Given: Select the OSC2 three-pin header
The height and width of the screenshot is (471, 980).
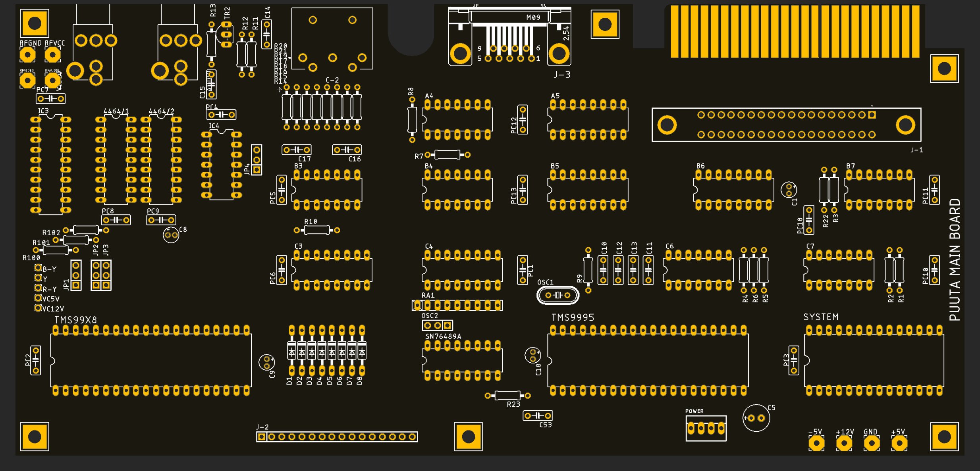Looking at the screenshot, I should pos(437,325).
